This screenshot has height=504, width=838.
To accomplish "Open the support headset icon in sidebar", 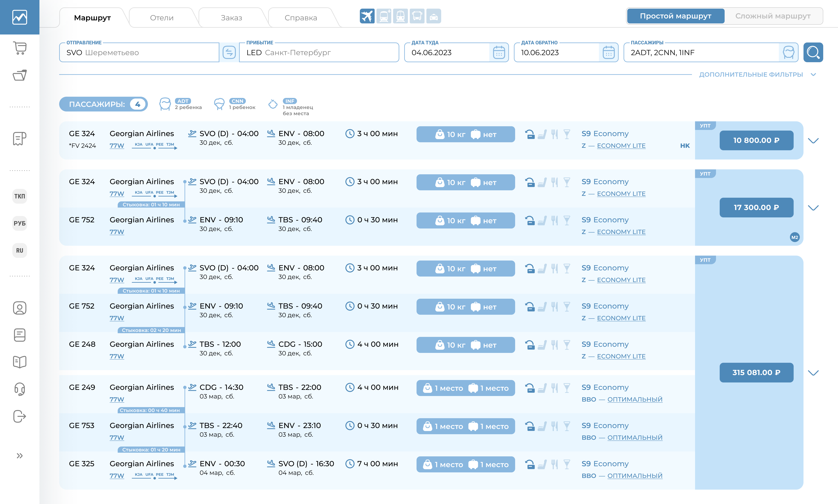I will [20, 389].
